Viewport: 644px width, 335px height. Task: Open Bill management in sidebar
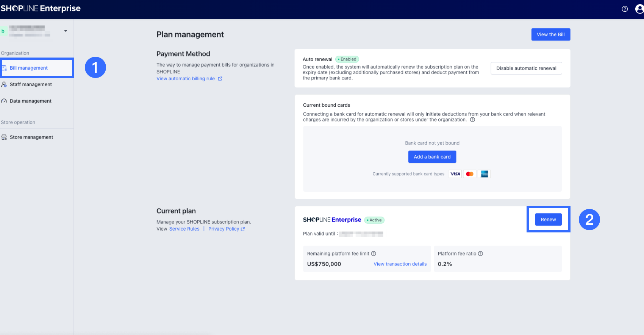tap(37, 68)
